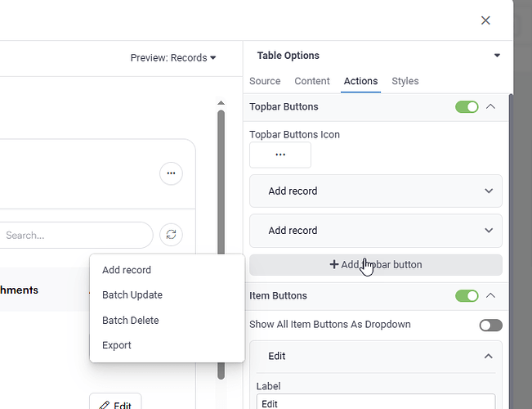This screenshot has width=532, height=409.
Task: Switch to the Source tab
Action: click(x=265, y=81)
